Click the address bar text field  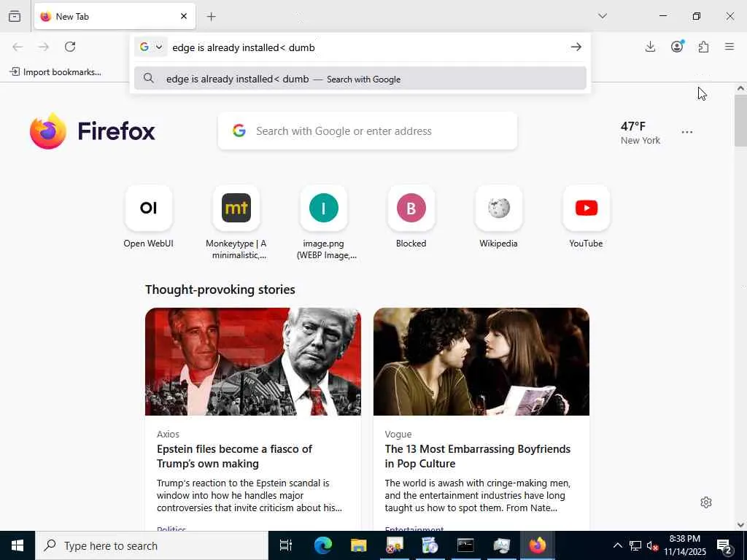pyautogui.click(x=367, y=47)
